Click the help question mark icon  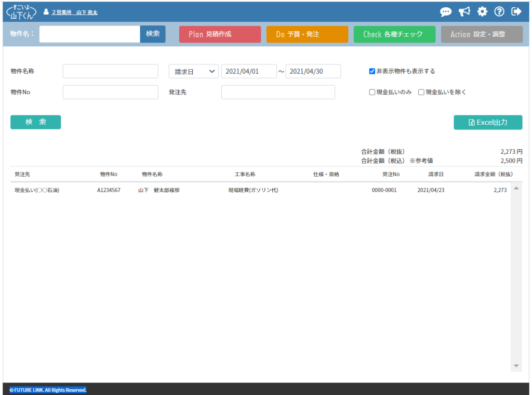point(499,11)
